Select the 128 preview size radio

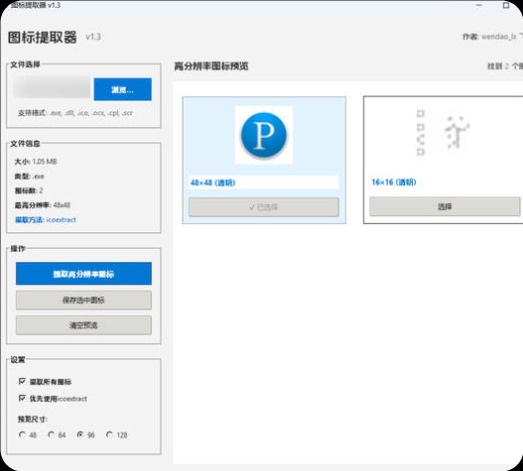109,434
